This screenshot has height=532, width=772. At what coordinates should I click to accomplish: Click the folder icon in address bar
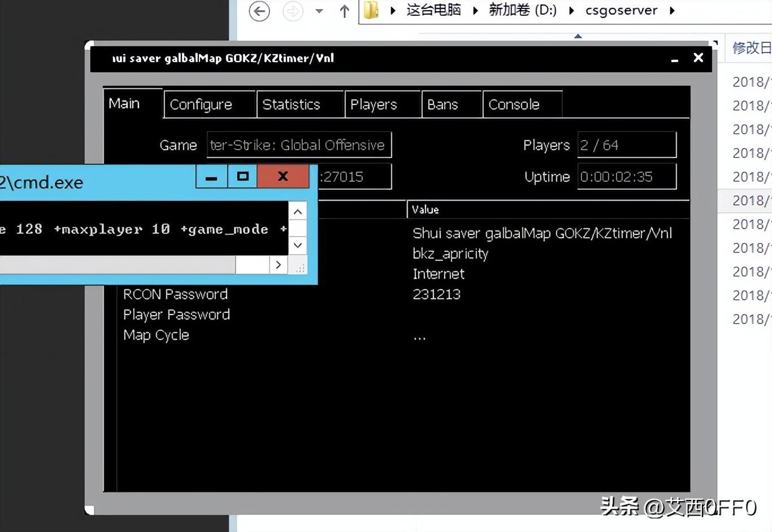371,10
